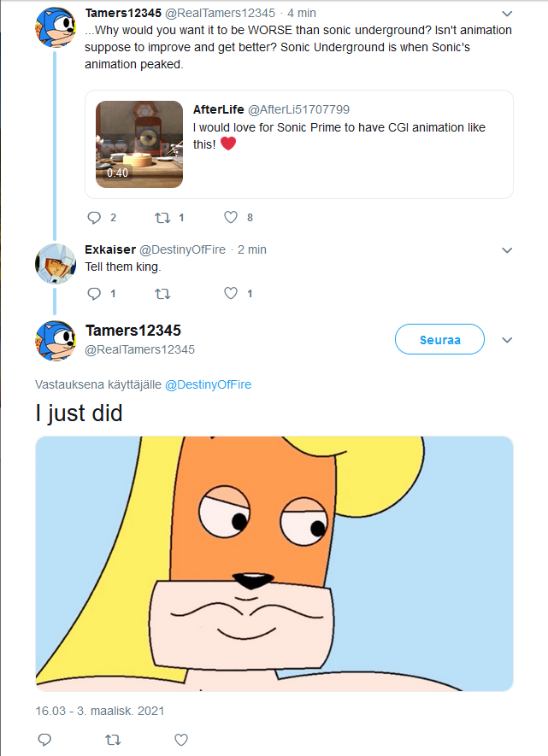Reply to the first Tamers12345 tweet
The width and height of the screenshot is (548, 756).
[x=94, y=218]
